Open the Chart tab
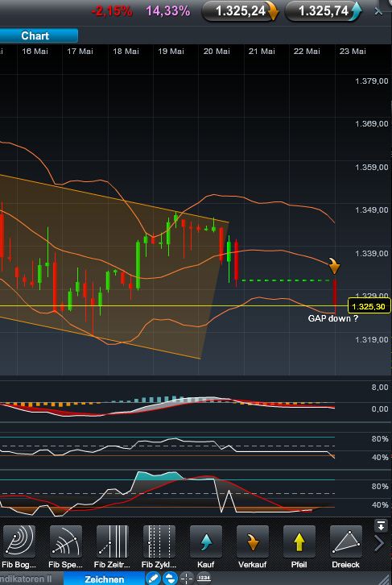This screenshot has width=392, height=585. point(39,35)
